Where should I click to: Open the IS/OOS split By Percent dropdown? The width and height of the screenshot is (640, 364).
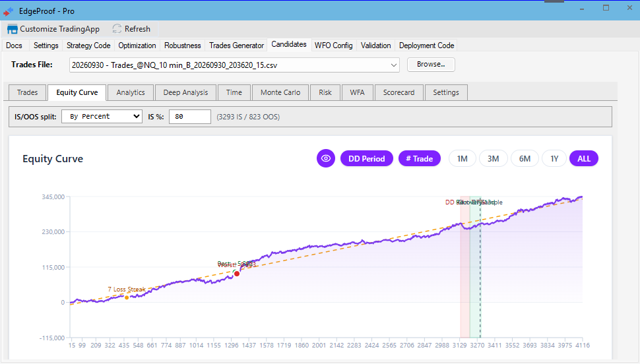coord(102,117)
